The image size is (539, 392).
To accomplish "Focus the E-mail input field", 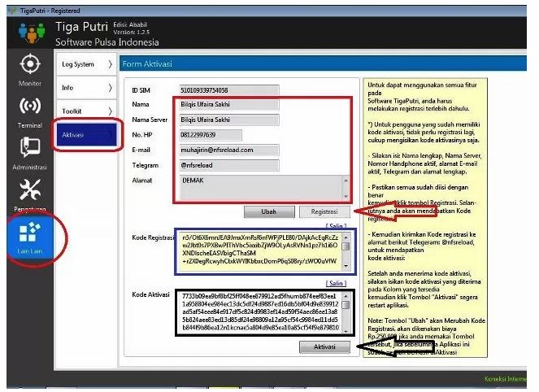I will coord(229,150).
